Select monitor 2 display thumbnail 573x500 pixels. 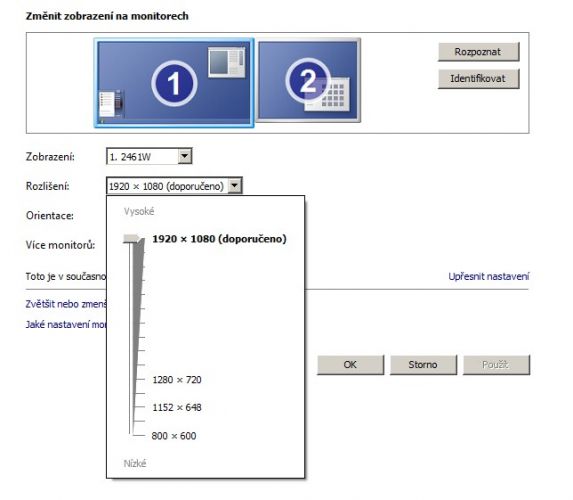pyautogui.click(x=308, y=80)
